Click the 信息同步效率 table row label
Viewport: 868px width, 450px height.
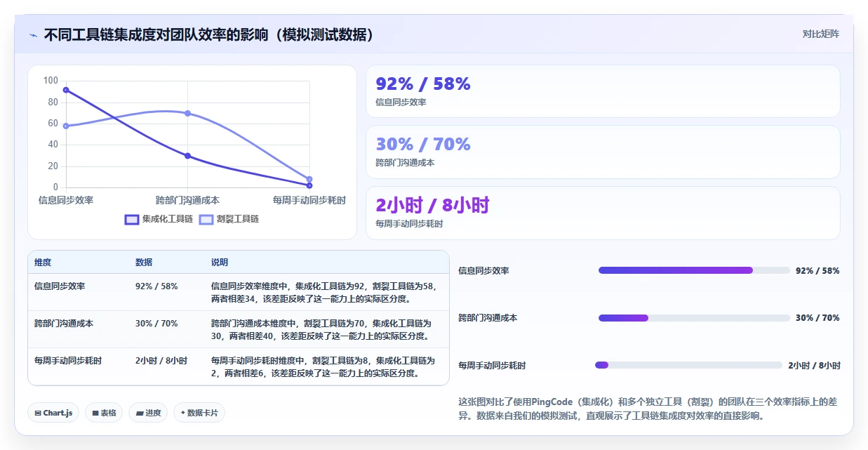[60, 286]
